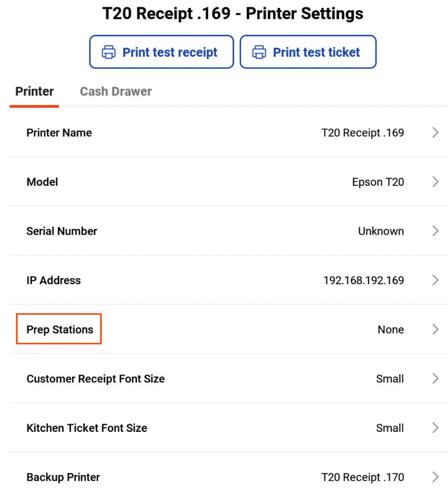This screenshot has height=499, width=448.
Task: Select the highlighted Prep Stations label
Action: pyautogui.click(x=60, y=330)
